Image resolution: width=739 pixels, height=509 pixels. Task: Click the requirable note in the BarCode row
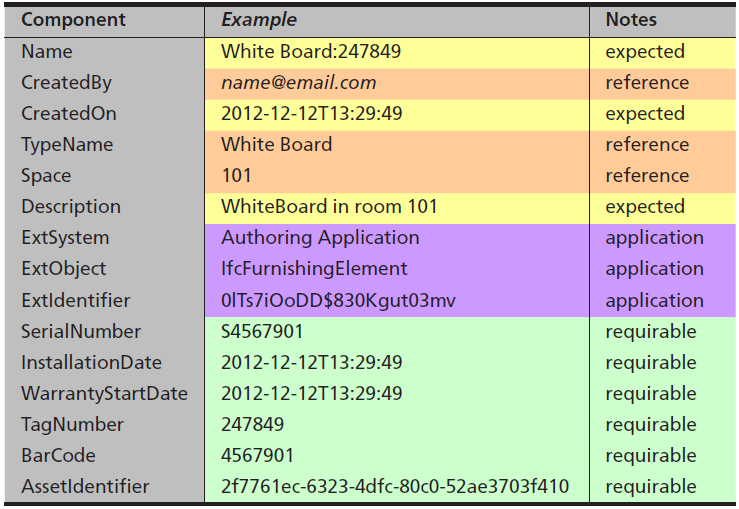tap(651, 456)
